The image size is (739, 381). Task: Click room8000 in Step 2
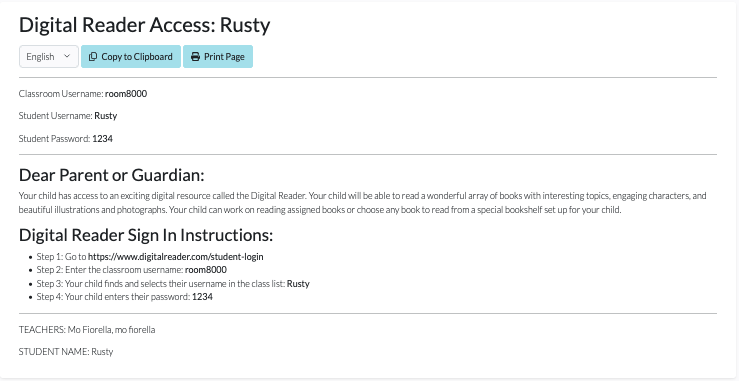[205, 270]
